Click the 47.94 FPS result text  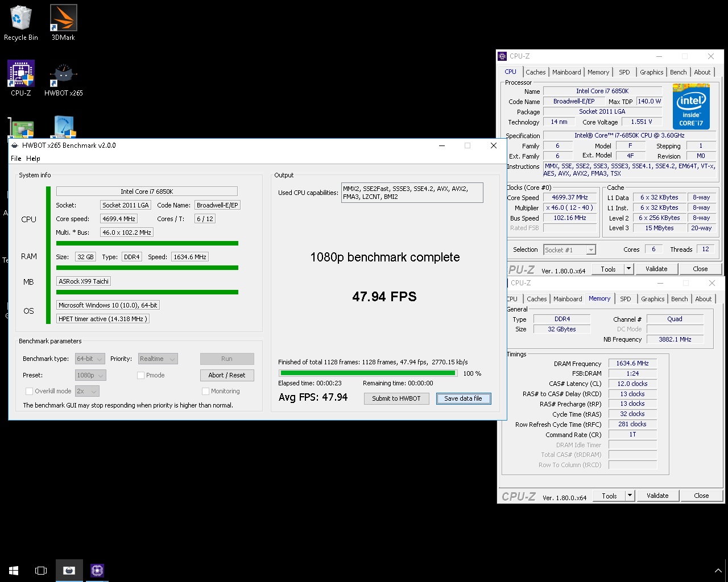(x=384, y=297)
